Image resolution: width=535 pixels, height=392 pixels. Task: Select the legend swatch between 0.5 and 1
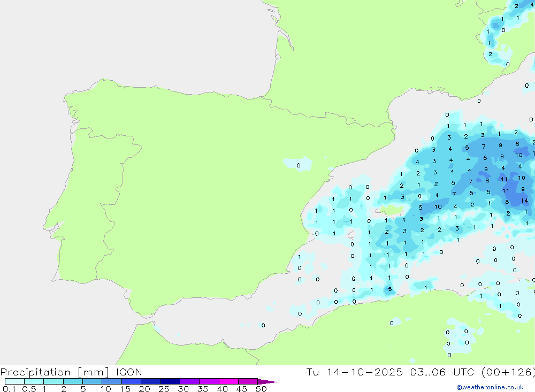[x=34, y=381]
